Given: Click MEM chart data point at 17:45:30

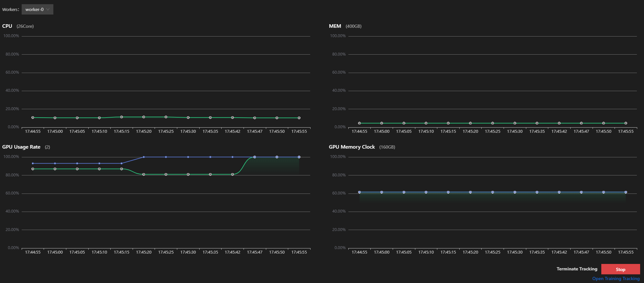Looking at the screenshot, I should coord(515,123).
